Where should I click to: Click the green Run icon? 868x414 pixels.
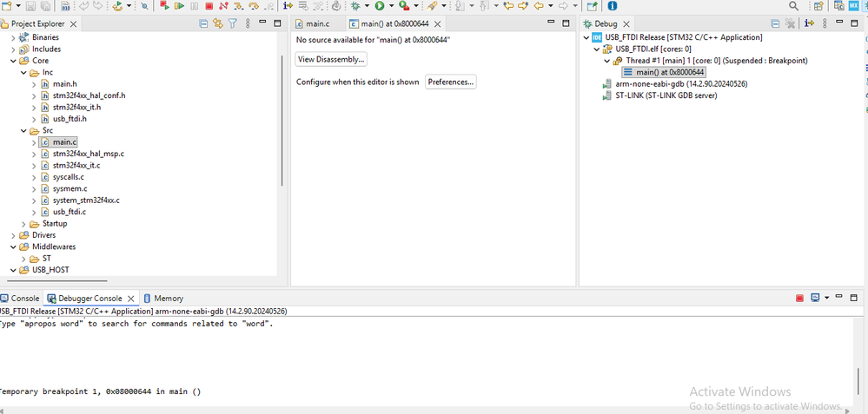click(x=380, y=5)
